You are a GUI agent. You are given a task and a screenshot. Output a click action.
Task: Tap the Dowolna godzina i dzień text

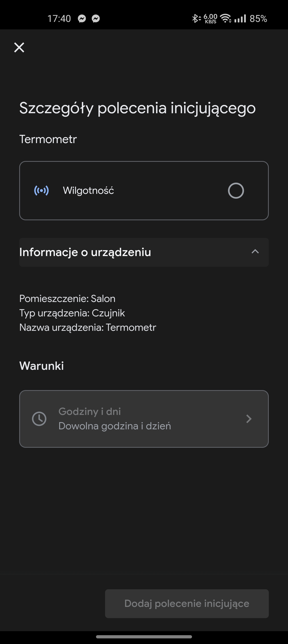click(x=115, y=426)
